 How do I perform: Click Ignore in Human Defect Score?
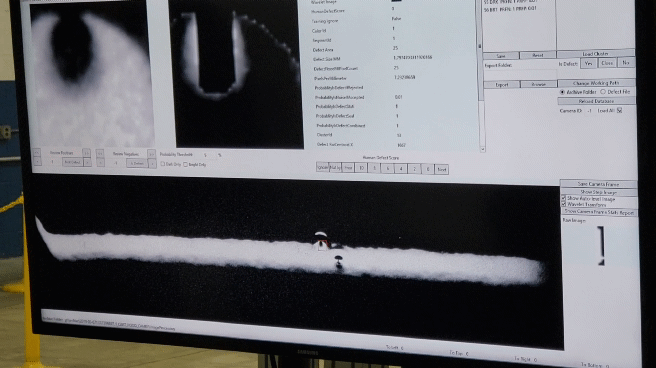pos(323,167)
